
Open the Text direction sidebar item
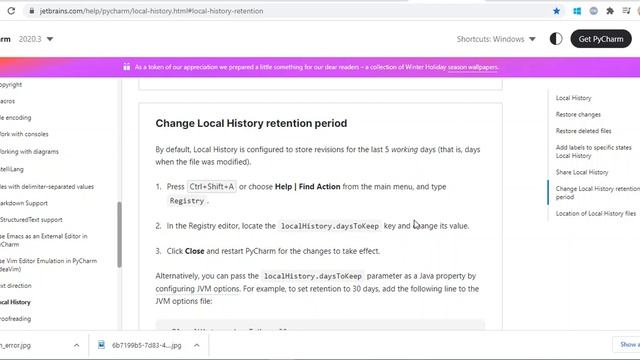pos(16,286)
